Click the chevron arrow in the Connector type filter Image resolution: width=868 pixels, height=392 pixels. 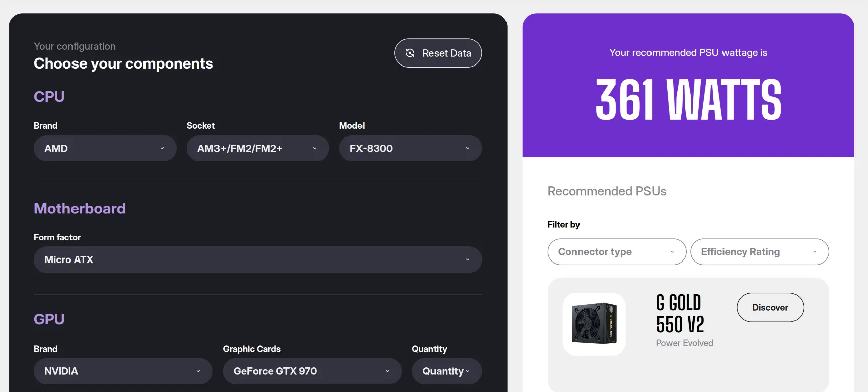pos(672,252)
